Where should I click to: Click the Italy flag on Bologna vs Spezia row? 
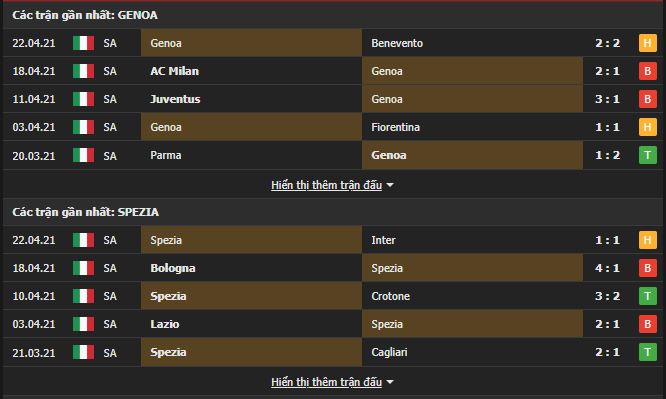click(x=83, y=268)
